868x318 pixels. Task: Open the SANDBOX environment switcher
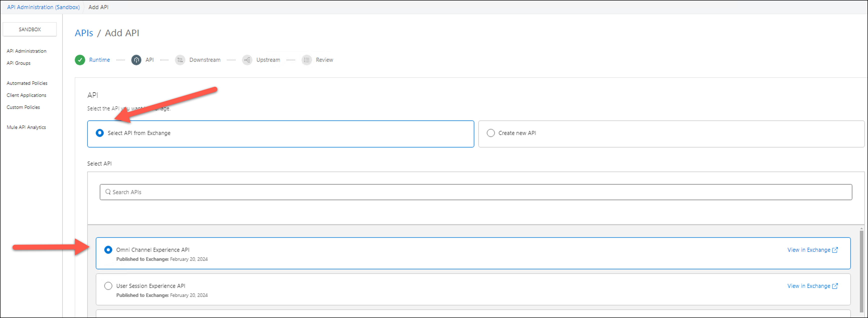30,29
